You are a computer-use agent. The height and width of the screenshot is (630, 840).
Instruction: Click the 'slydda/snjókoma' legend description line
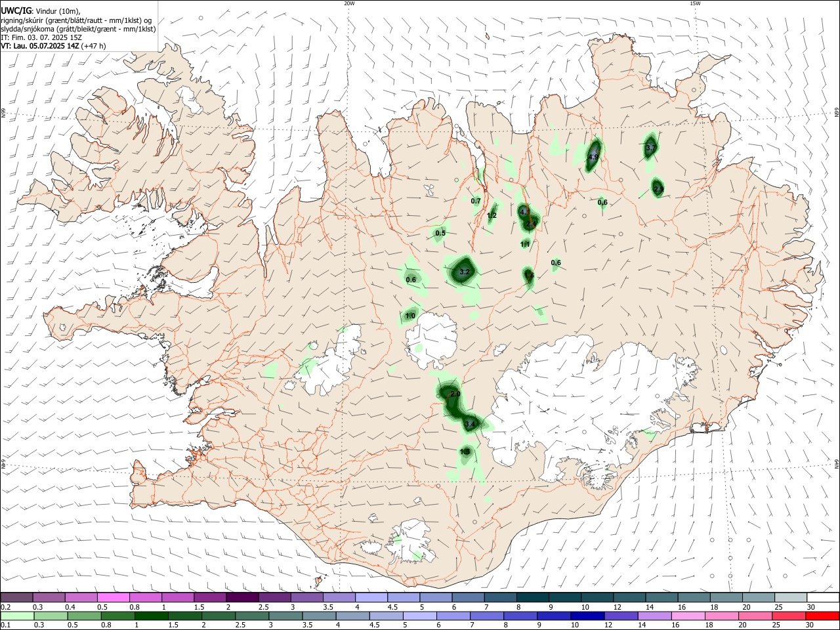point(78,29)
